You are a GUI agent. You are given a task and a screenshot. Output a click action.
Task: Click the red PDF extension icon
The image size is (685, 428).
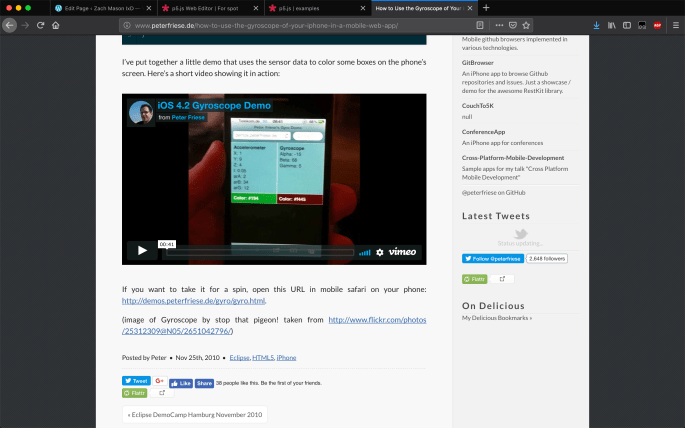click(x=657, y=25)
